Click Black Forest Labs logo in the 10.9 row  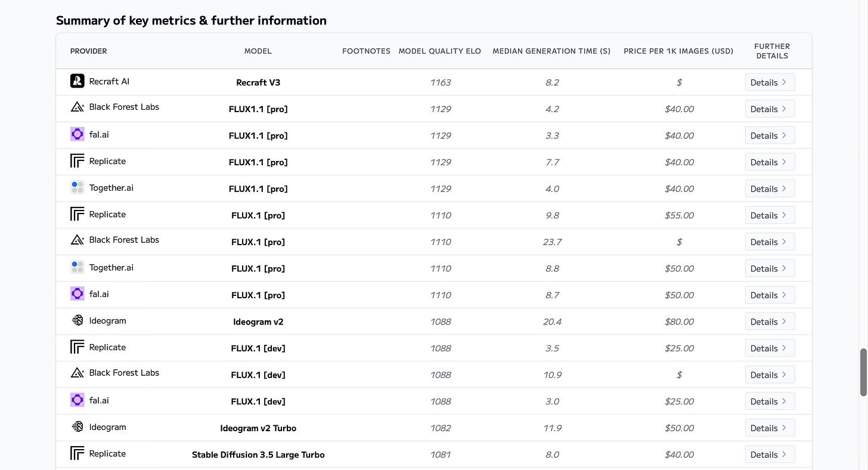(77, 373)
